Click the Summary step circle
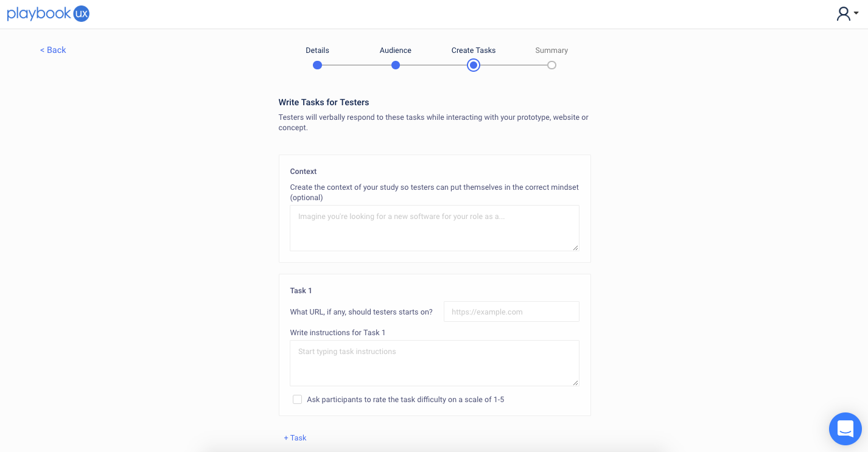This screenshot has height=452, width=868. coord(551,65)
